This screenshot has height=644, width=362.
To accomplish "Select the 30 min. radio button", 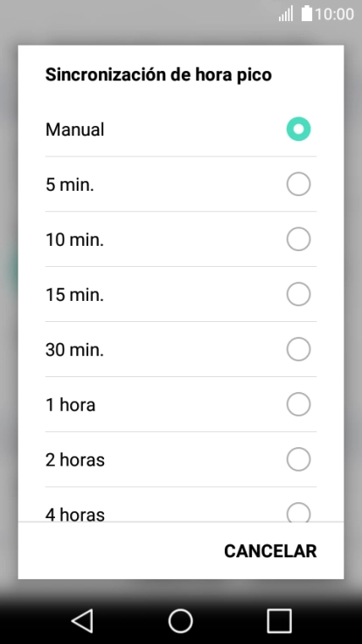I will tap(298, 349).
